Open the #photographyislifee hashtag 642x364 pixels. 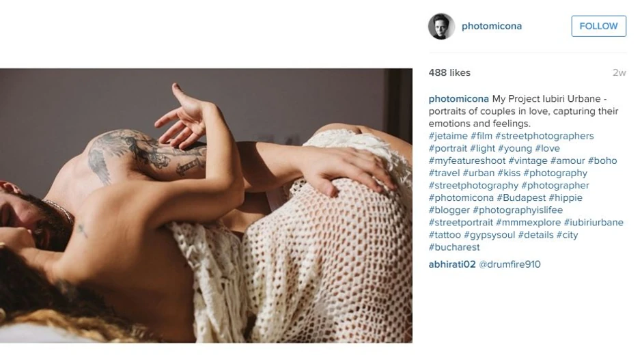[x=518, y=210]
